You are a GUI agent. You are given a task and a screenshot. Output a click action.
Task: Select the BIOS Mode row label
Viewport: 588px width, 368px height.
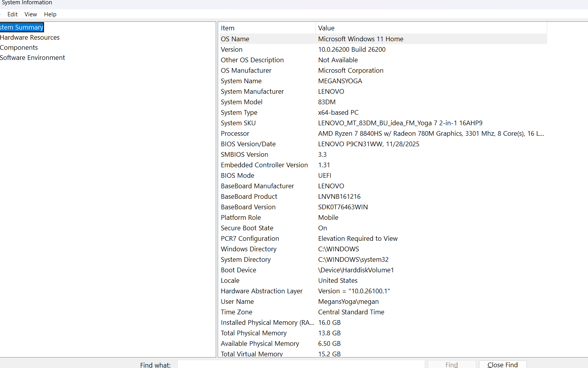237,175
